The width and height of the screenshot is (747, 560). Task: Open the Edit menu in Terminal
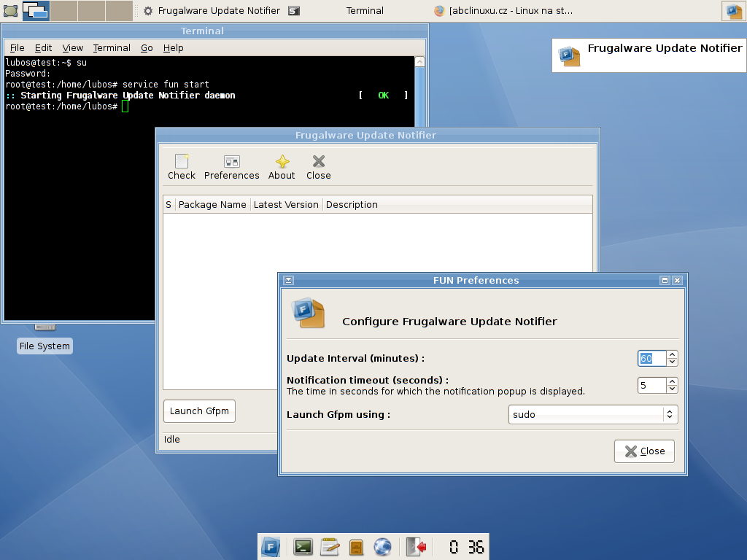click(43, 47)
